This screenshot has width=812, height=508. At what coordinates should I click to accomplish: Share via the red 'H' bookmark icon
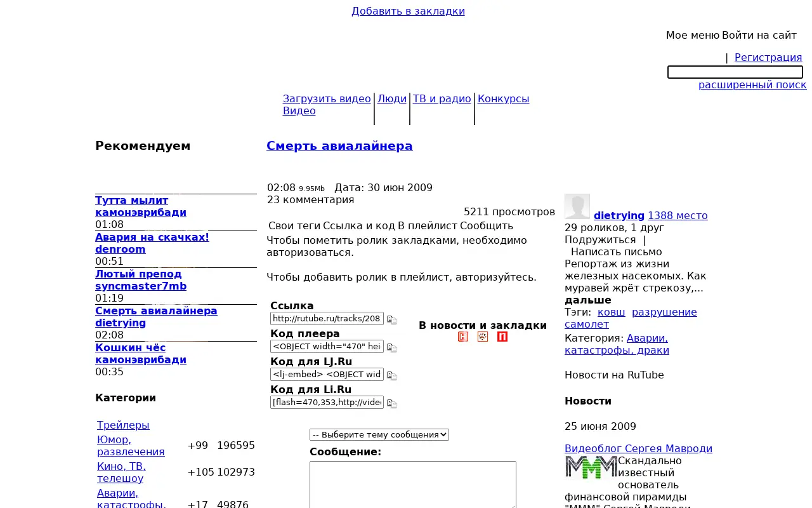pos(463,337)
